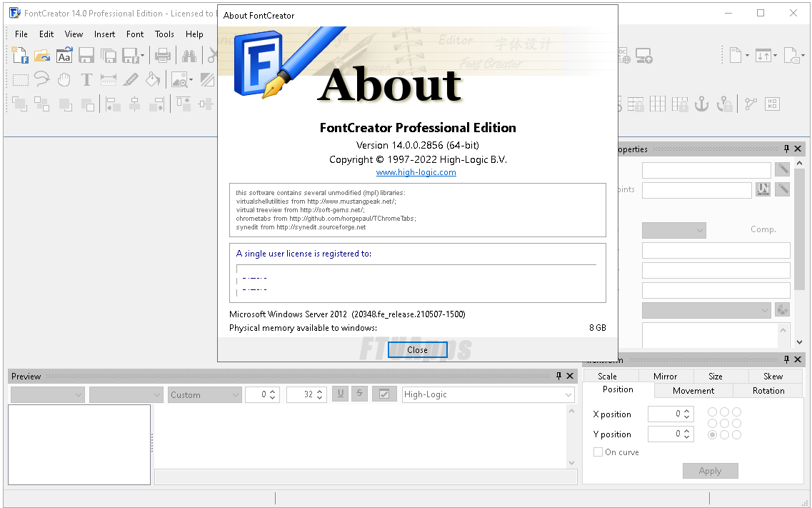
Task: Switch to the Size tab
Action: (715, 377)
